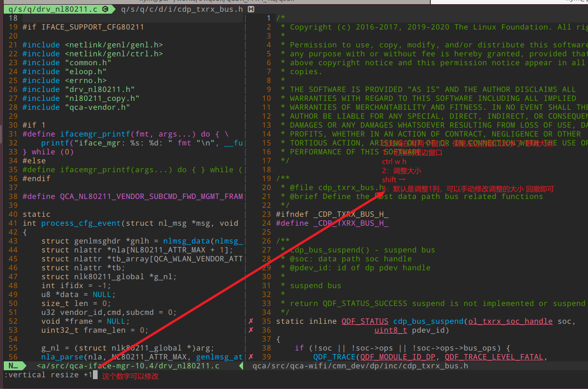The image size is (588, 389).
Task: Click 'THE SOFTWARE IS PROVIDED "AS IS"' line
Action: pyautogui.click(x=428, y=90)
